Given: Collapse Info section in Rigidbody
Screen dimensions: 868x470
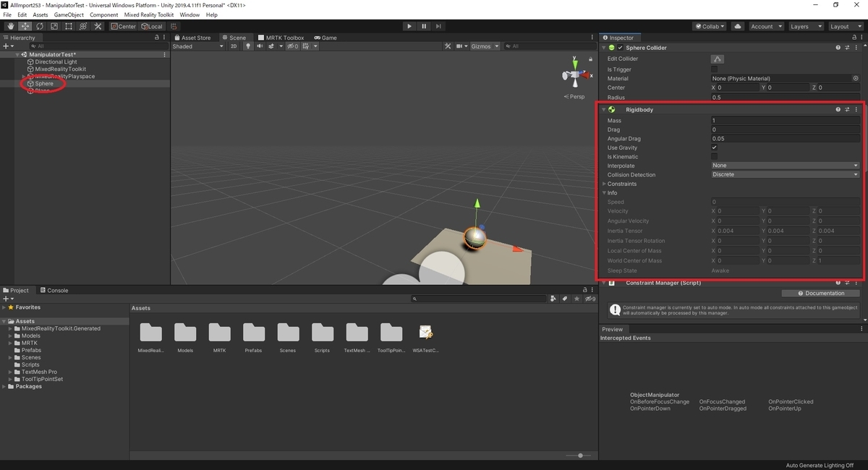Looking at the screenshot, I should [x=605, y=193].
